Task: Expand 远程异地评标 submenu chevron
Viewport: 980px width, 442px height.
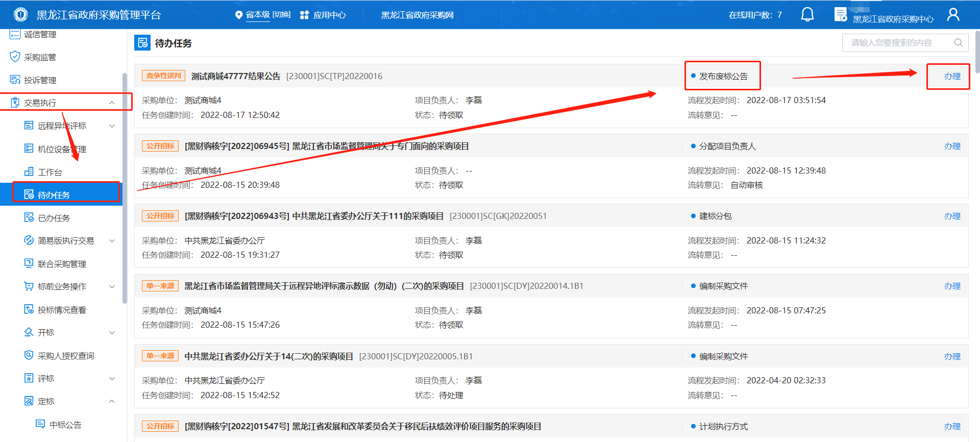Action: [x=112, y=126]
